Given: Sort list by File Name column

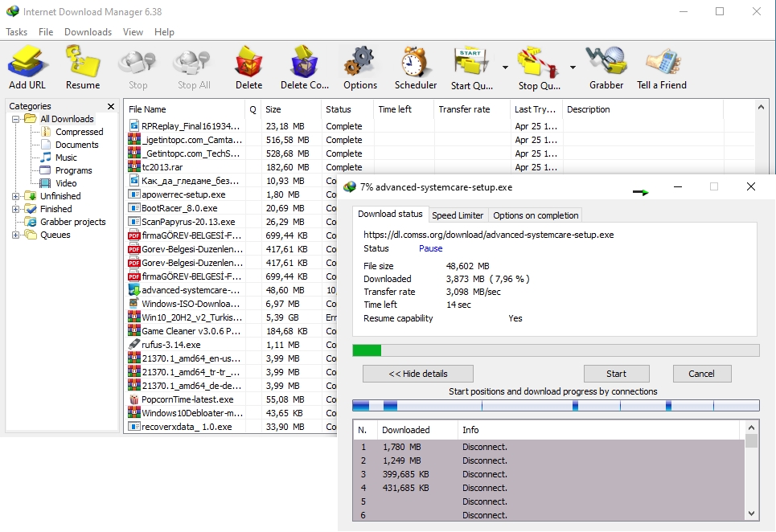Looking at the screenshot, I should coord(184,109).
